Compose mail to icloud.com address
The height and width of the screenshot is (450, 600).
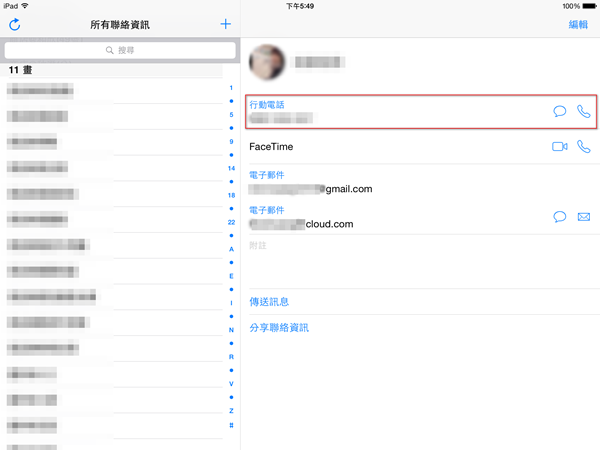click(x=584, y=217)
